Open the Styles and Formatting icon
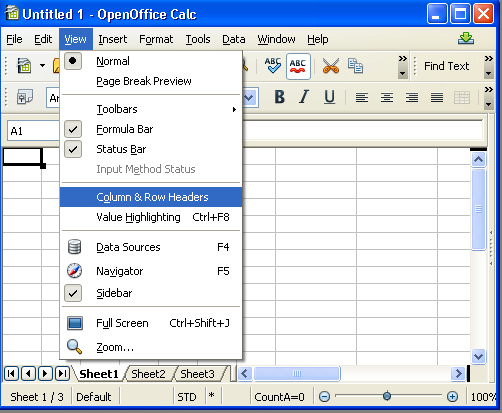 (25, 97)
